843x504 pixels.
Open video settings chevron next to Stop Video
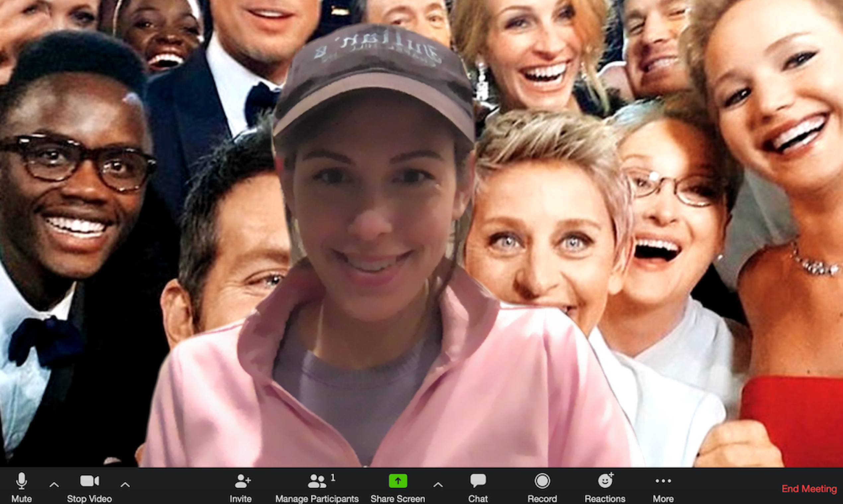125,485
